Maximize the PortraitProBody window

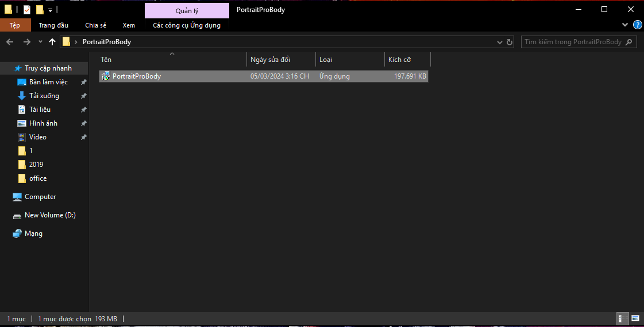click(604, 9)
